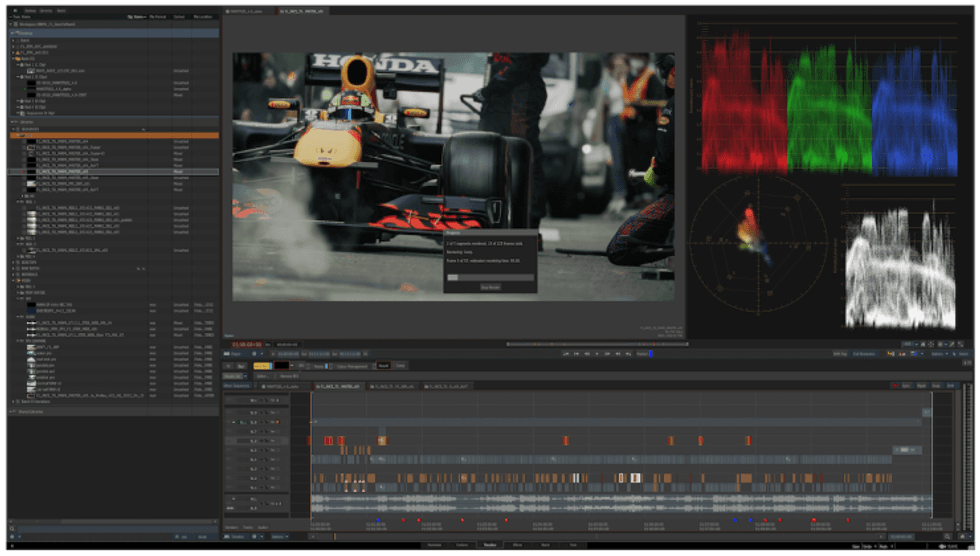Toggle Snap in the timeline

(x=936, y=385)
